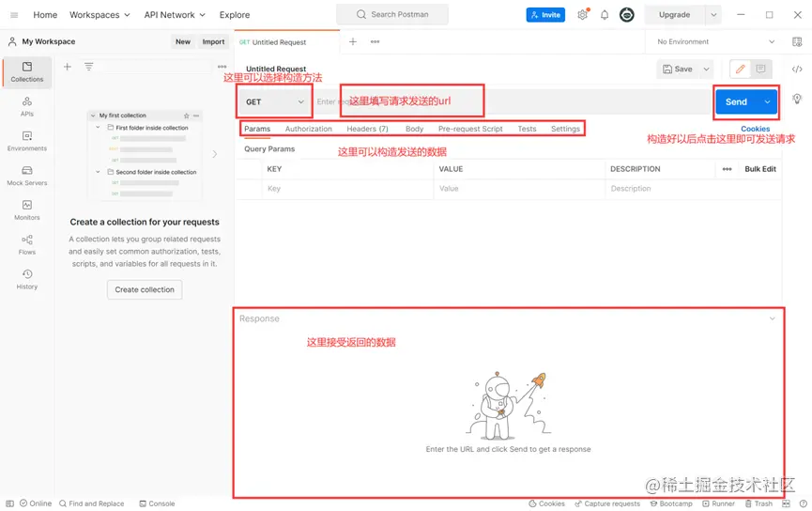Add a new request tab with plus

point(353,41)
